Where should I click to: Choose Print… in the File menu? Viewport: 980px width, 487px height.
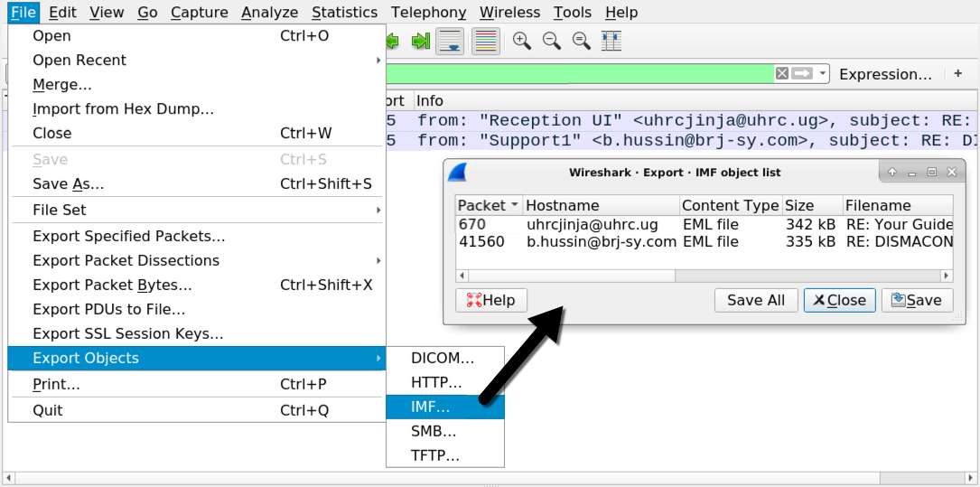pyautogui.click(x=196, y=384)
